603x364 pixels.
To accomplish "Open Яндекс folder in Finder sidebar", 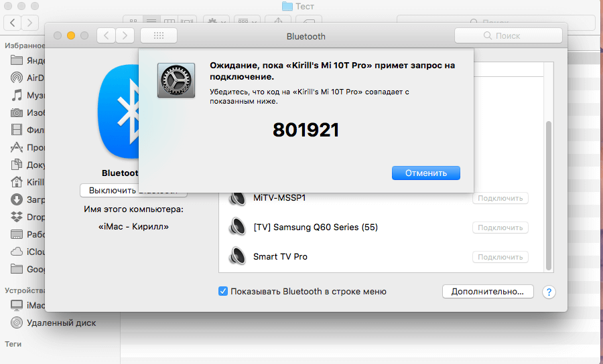I will click(x=27, y=60).
